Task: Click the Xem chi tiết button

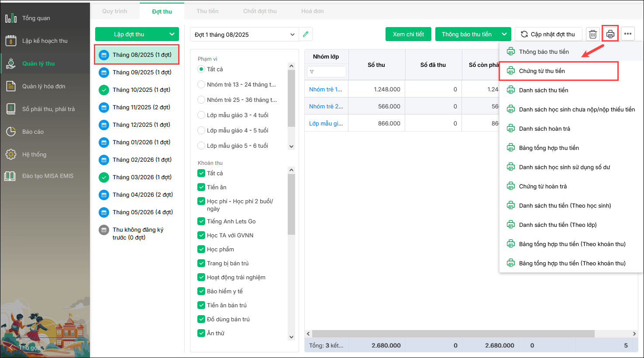Action: pos(408,34)
